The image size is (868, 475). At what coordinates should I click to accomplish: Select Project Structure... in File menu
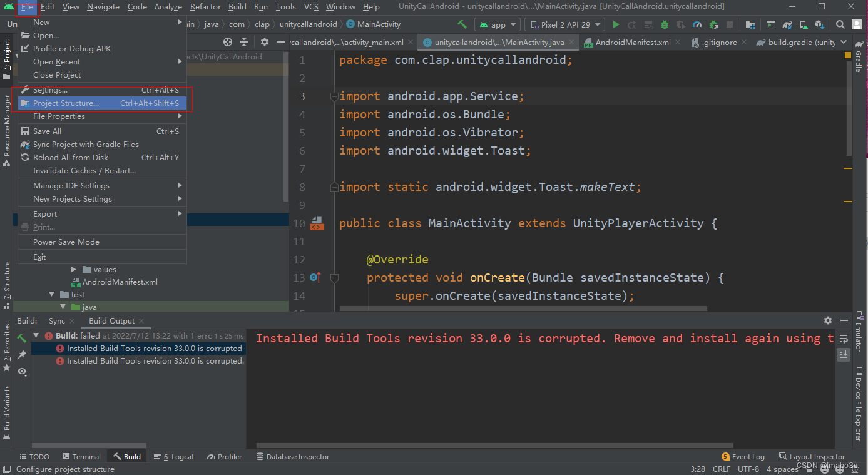[x=102, y=103]
